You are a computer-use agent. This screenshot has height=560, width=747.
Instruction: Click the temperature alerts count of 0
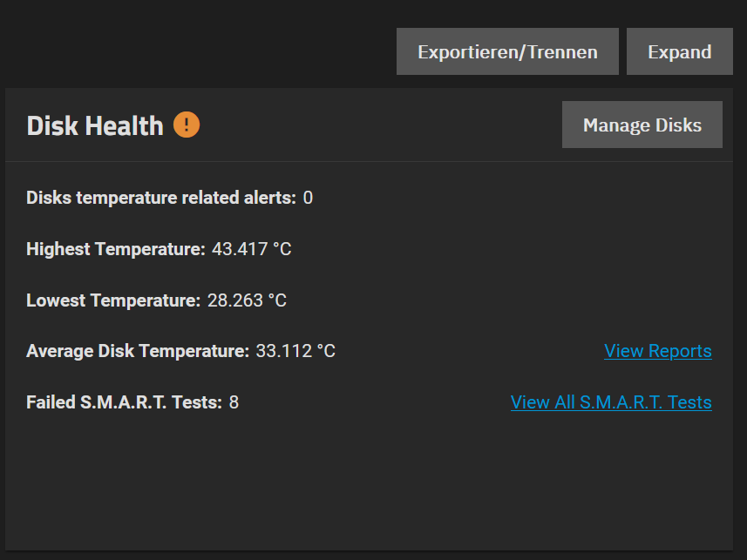coord(309,198)
